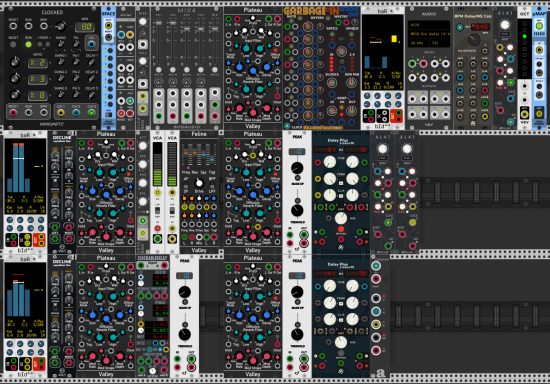
Task: Open the MOTU Pro Audio device selector
Action: pos(429,34)
